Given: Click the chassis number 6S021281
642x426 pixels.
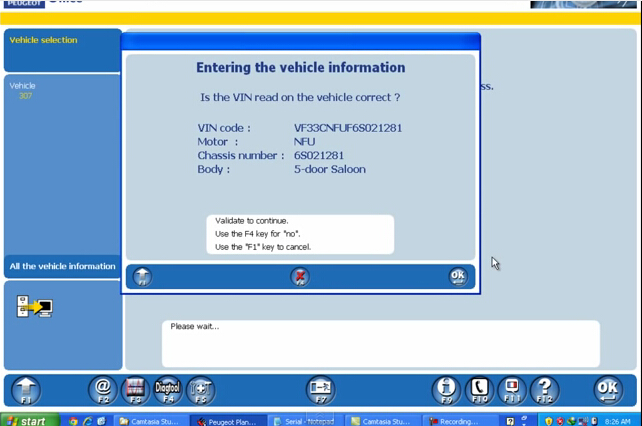Looking at the screenshot, I should click(319, 156).
